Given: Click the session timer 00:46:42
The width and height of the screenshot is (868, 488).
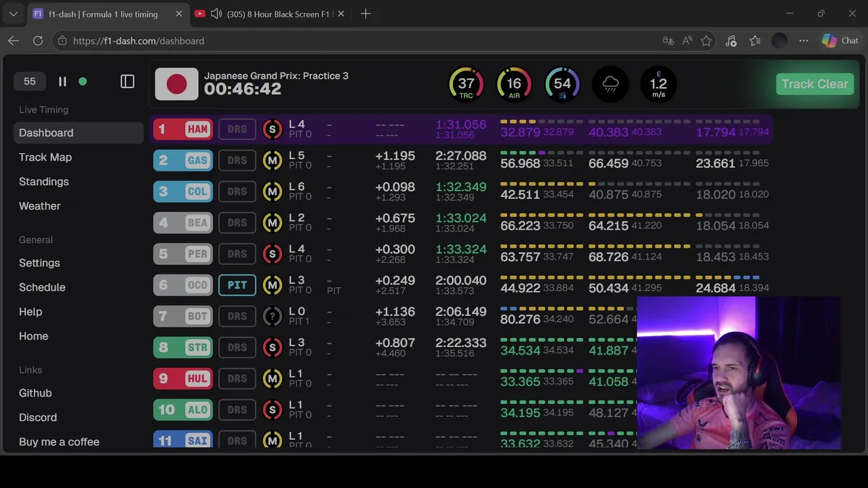Looking at the screenshot, I should pyautogui.click(x=243, y=89).
